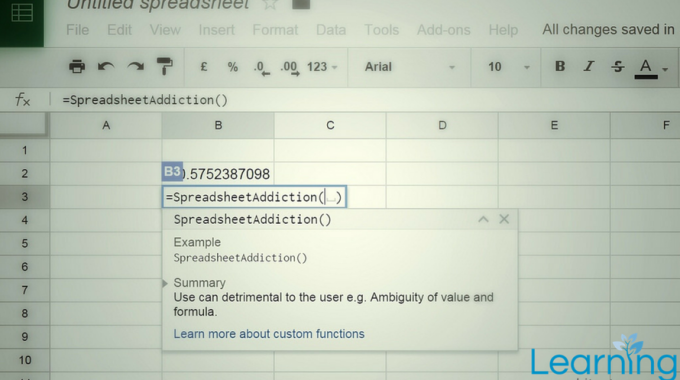This screenshot has height=380, width=680.
Task: Click the fx function icon
Action: pos(23,100)
